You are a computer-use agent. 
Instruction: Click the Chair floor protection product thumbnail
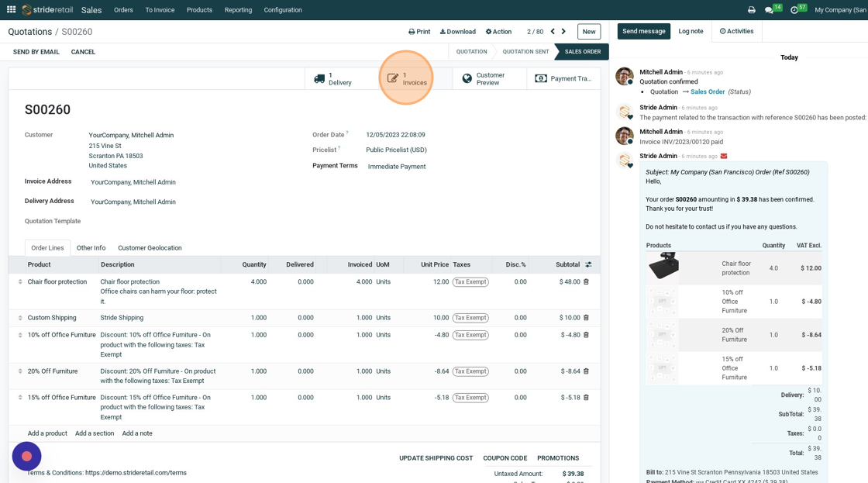pos(663,267)
